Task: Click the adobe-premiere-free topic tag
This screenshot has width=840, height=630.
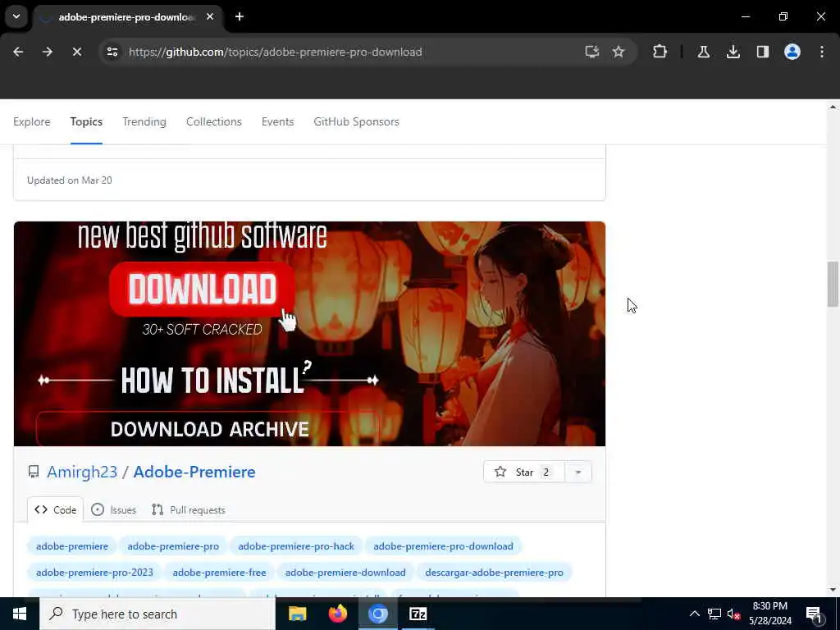Action: 219,572
